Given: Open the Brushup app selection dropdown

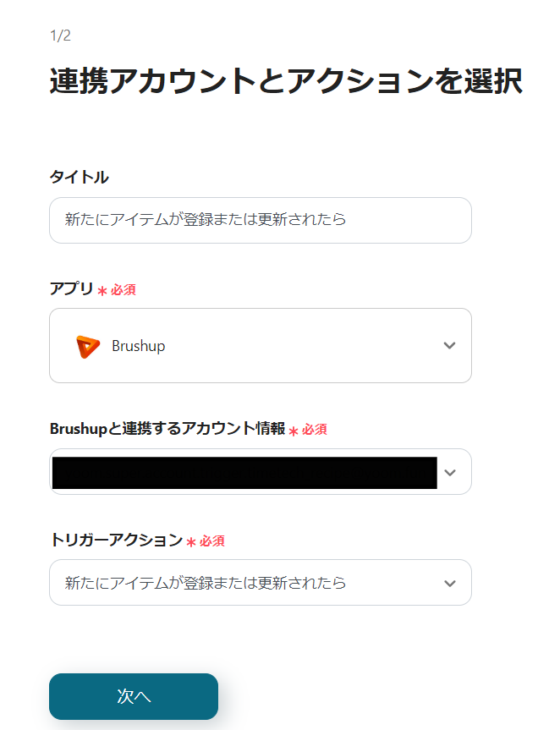Looking at the screenshot, I should pyautogui.click(x=261, y=346).
